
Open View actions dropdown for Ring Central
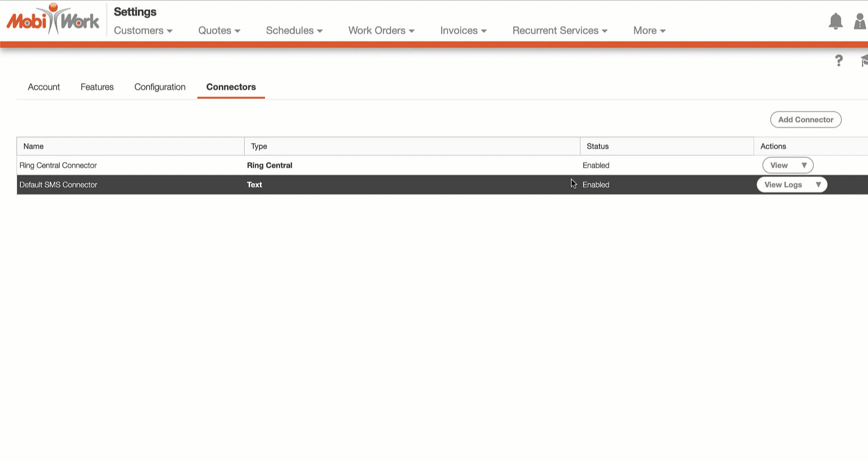click(804, 165)
